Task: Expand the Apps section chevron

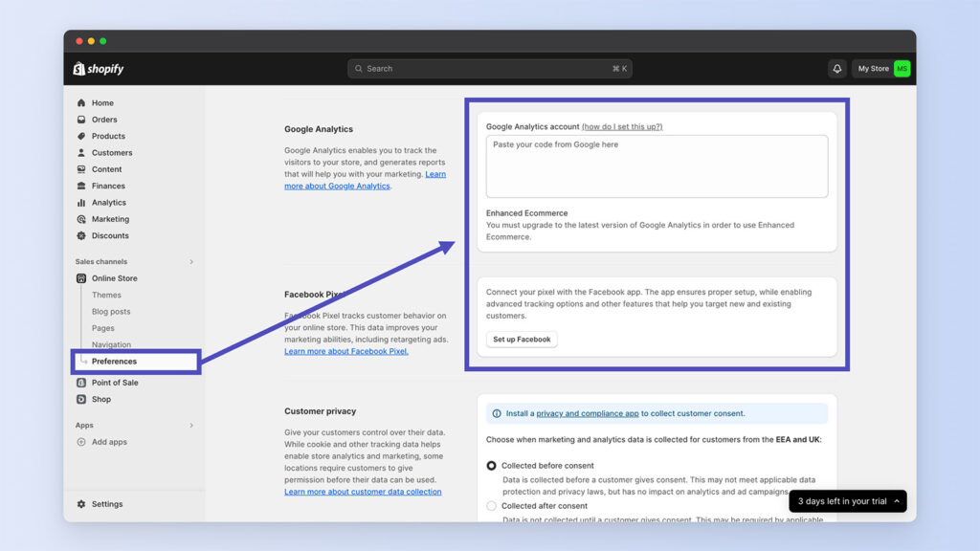Action: tap(191, 426)
